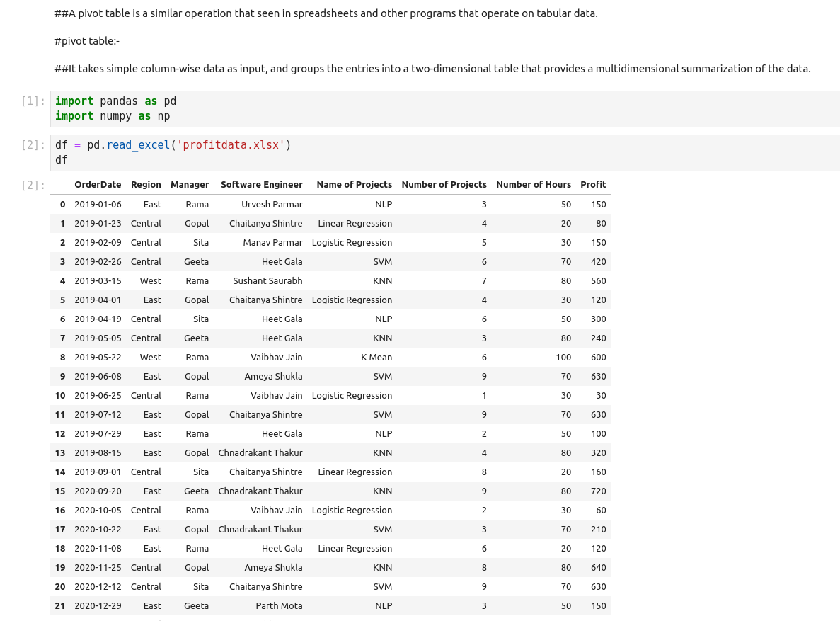
Task: Click the Manager column header
Action: 190,185
